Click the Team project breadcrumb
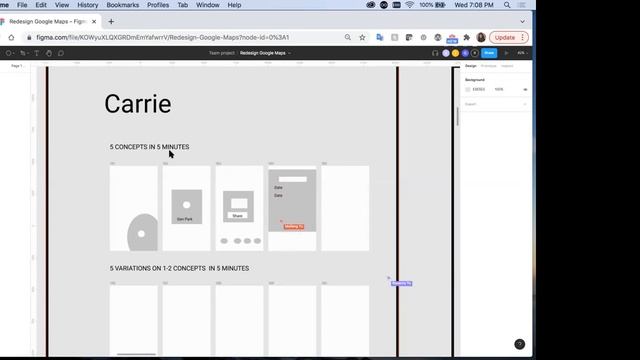 click(222, 53)
